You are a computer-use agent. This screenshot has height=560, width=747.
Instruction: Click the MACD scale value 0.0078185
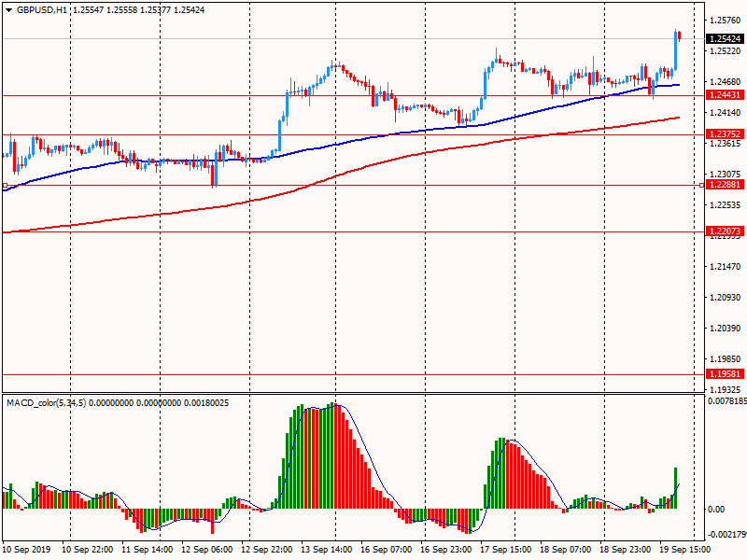[x=727, y=401]
